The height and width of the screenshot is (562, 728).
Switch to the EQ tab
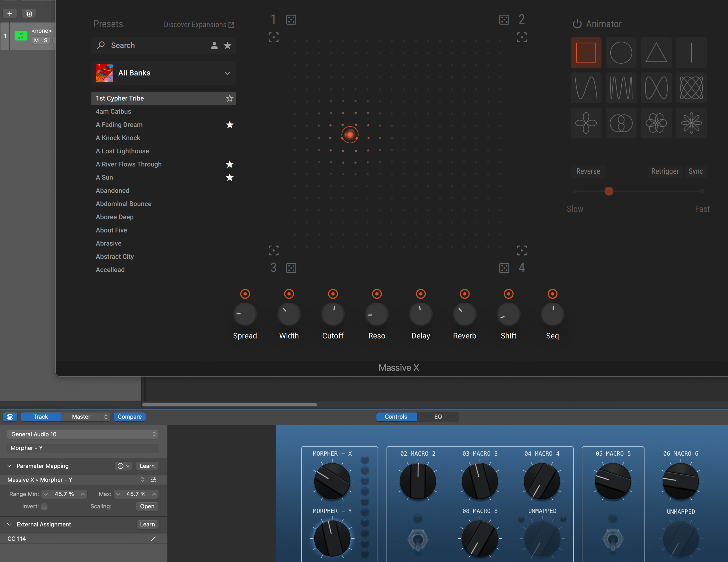(438, 417)
